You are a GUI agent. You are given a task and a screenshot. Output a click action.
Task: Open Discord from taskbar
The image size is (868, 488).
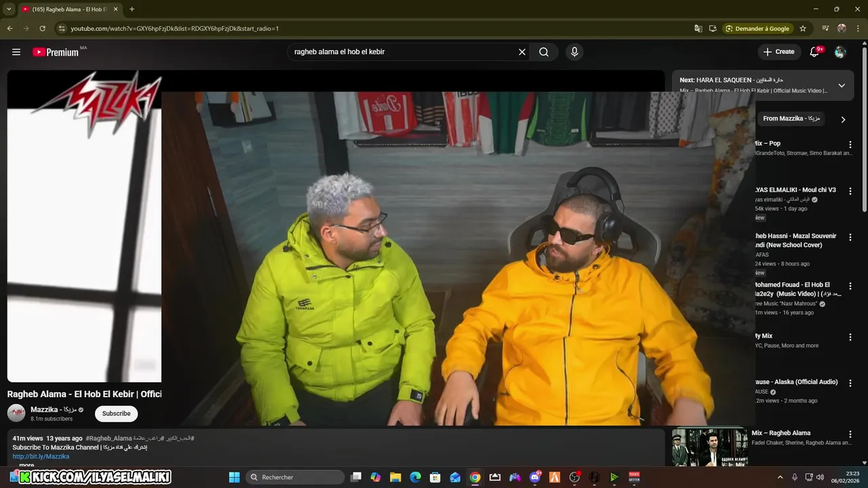535,477
